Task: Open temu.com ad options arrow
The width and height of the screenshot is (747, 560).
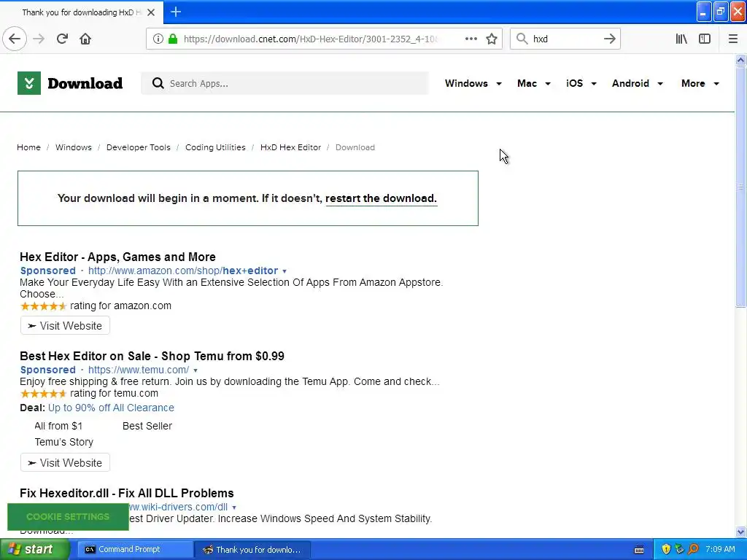Action: pyautogui.click(x=196, y=370)
